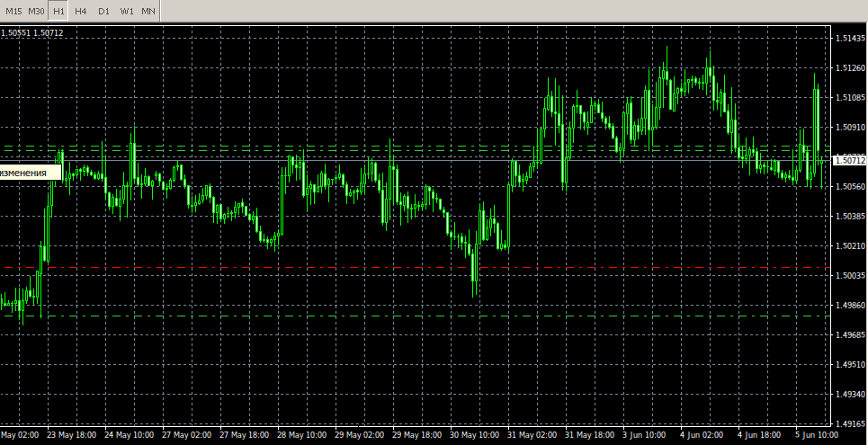Click time axis label '31 May 02:00'
The image size is (868, 445).
tap(532, 435)
